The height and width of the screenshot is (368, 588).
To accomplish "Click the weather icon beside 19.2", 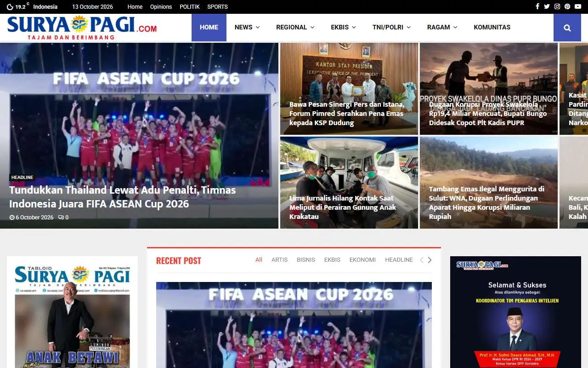I will [x=10, y=7].
